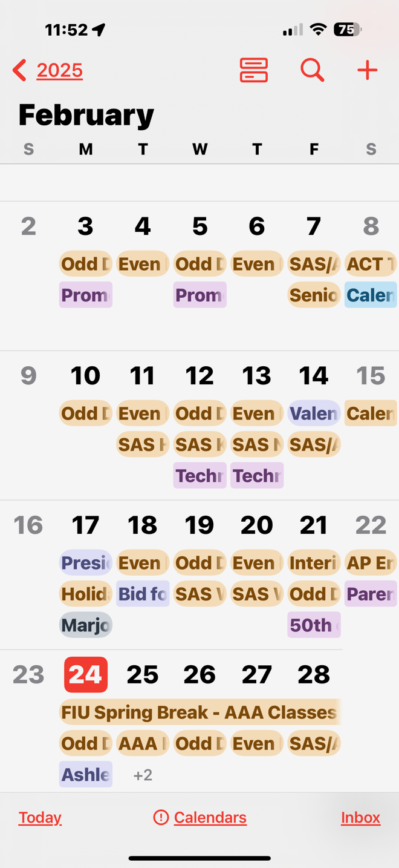Select highlighted date 24
Image resolution: width=399 pixels, height=868 pixels.
(x=86, y=674)
